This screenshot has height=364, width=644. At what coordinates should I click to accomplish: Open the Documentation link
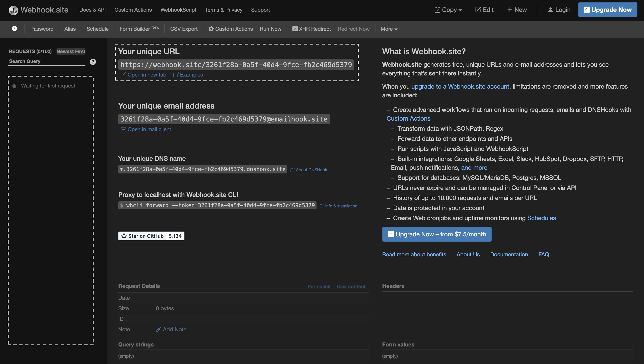(x=509, y=254)
